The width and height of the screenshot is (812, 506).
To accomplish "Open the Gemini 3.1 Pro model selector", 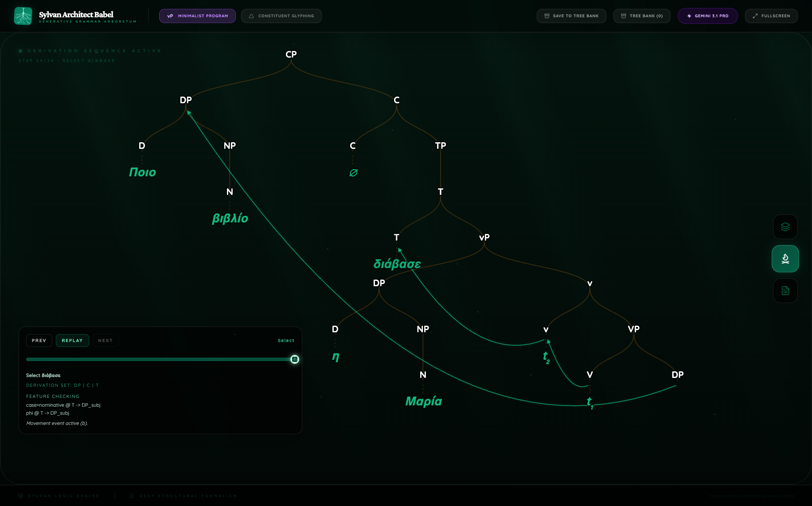I will (707, 16).
